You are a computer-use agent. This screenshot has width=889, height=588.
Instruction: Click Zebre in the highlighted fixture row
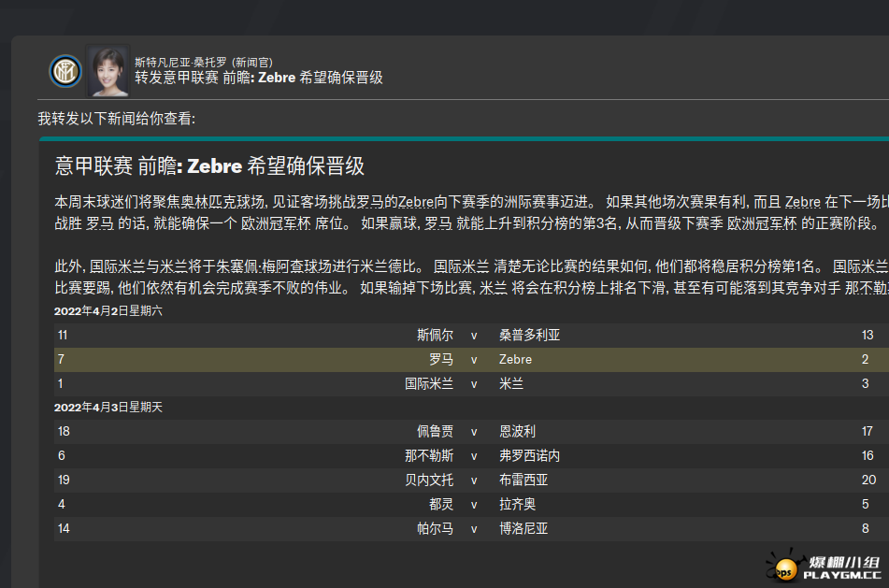pos(515,359)
